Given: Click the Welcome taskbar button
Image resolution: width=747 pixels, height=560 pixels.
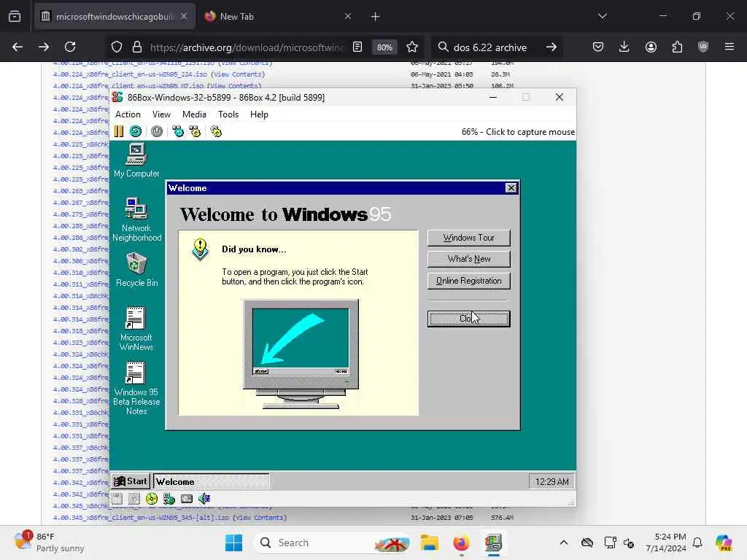Looking at the screenshot, I should [x=211, y=481].
